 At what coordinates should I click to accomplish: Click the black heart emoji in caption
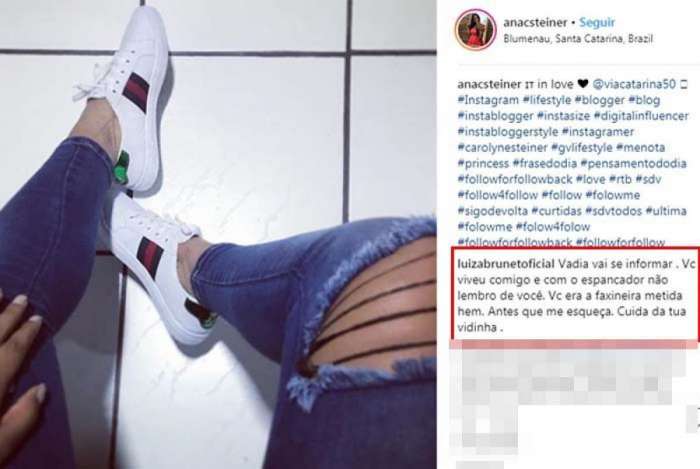(583, 83)
